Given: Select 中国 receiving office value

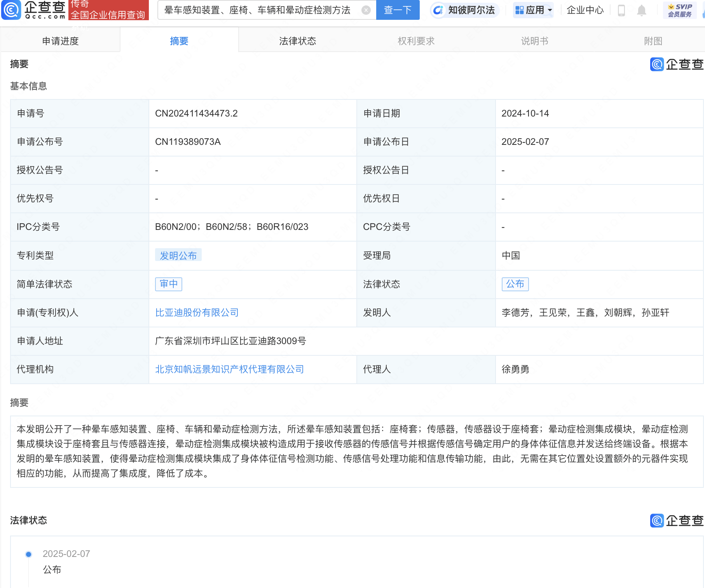Looking at the screenshot, I should 511,256.
